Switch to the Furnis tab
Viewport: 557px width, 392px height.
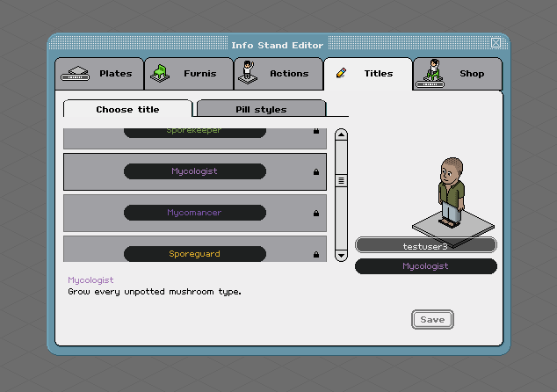(x=189, y=74)
